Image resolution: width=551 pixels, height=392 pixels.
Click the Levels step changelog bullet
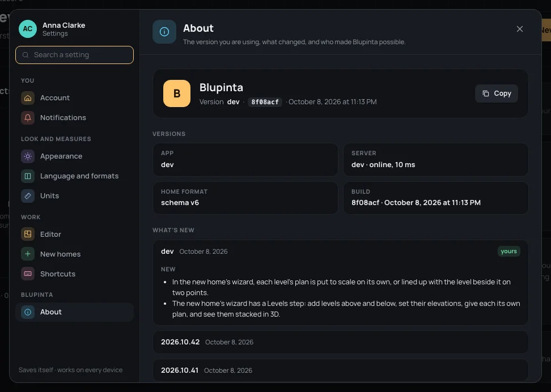click(346, 309)
